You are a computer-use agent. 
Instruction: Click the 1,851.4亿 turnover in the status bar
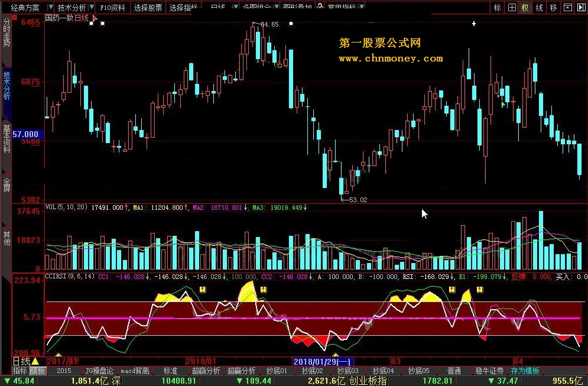(90, 381)
